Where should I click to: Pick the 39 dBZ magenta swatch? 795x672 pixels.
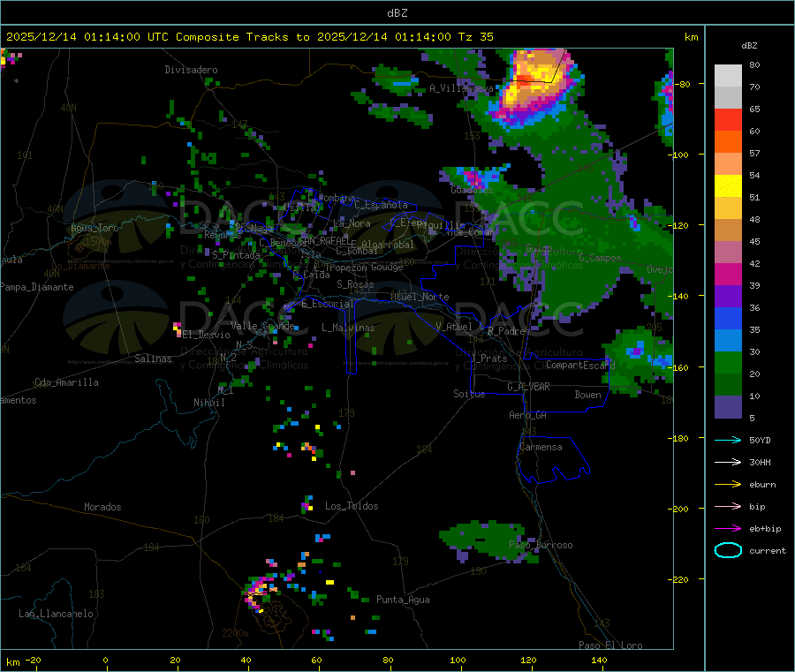[728, 274]
